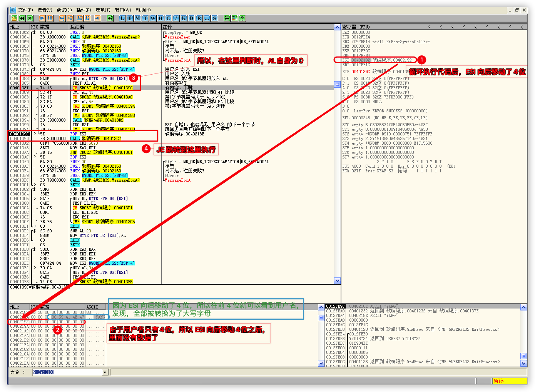Click the 寄存器 (FPU) registers header
This screenshot has height=392, width=535.
356,27
